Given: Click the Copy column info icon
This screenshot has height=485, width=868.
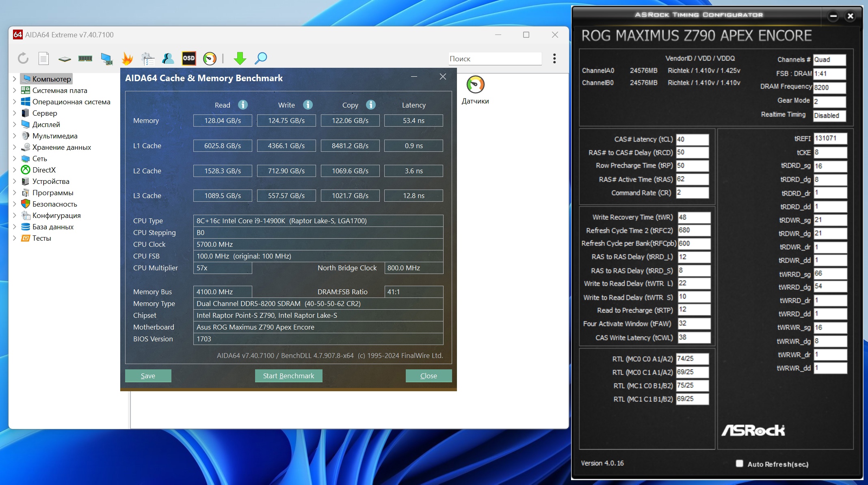Looking at the screenshot, I should 371,105.
